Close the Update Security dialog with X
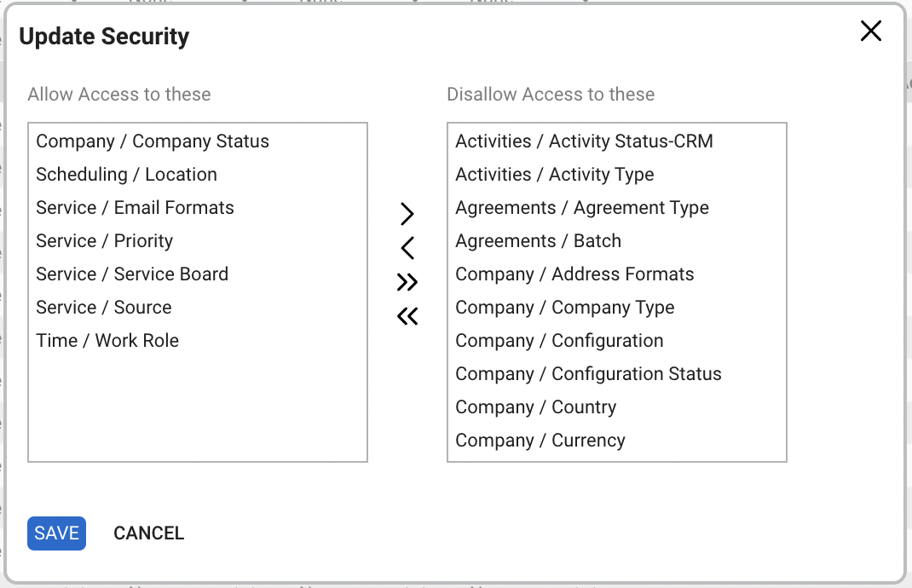 click(870, 32)
